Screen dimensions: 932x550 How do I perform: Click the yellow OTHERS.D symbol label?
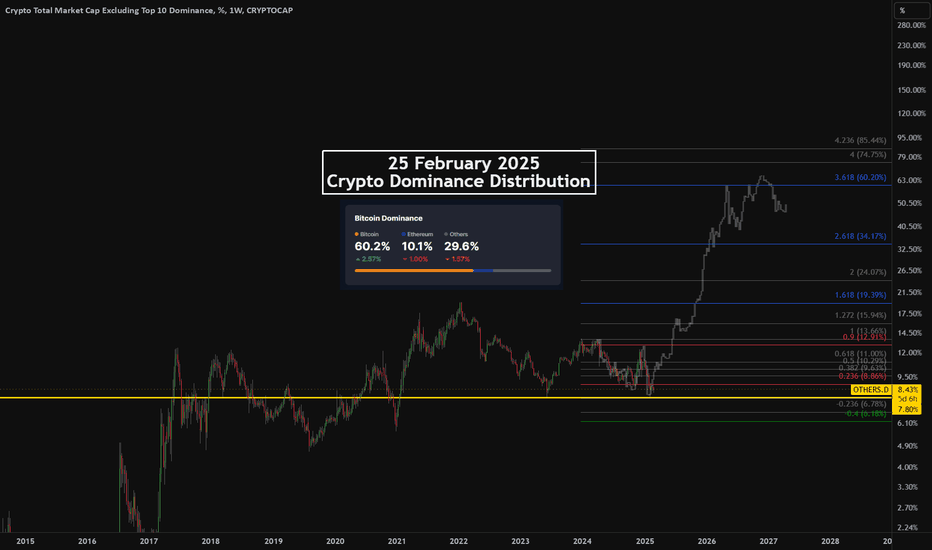point(871,390)
